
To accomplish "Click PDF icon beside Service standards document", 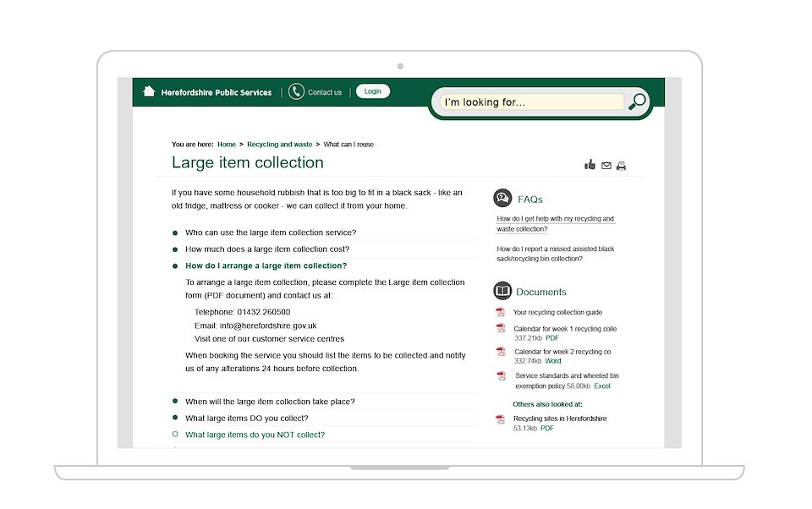I will [x=502, y=375].
